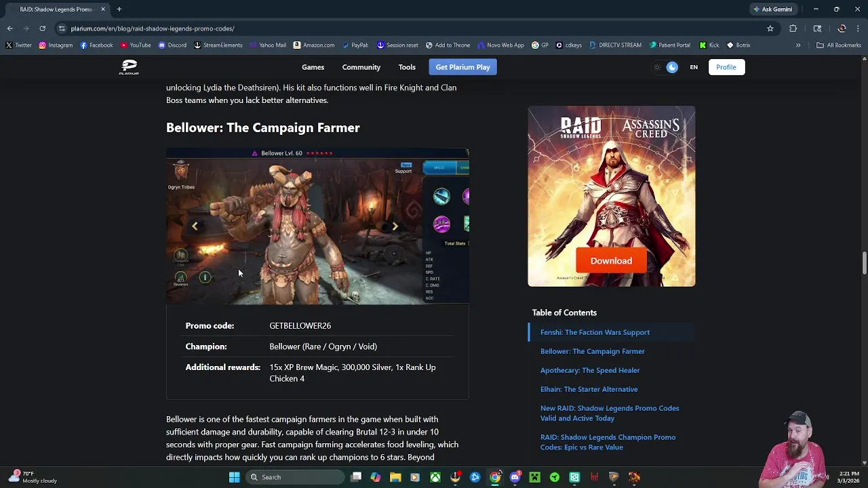Image resolution: width=868 pixels, height=488 pixels.
Task: Open Discord from the taskbar
Action: tap(515, 477)
